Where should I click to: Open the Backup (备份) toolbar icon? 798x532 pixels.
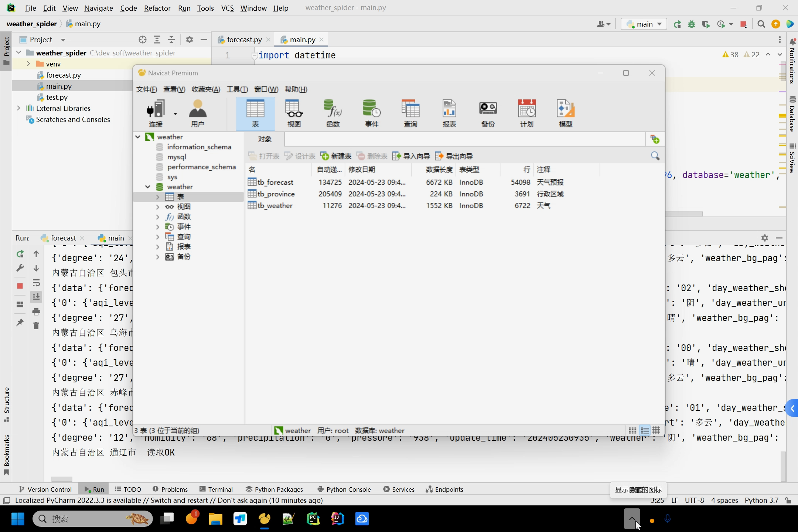pos(488,113)
